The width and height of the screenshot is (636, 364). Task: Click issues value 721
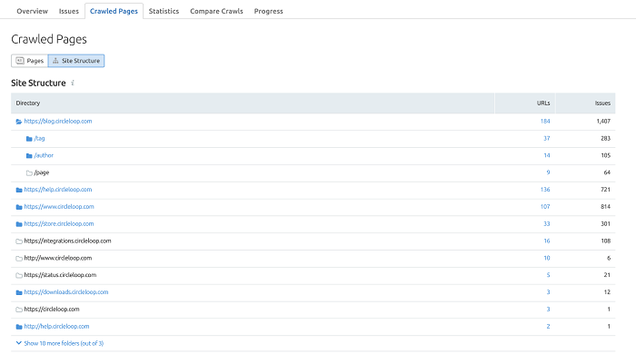click(x=606, y=190)
